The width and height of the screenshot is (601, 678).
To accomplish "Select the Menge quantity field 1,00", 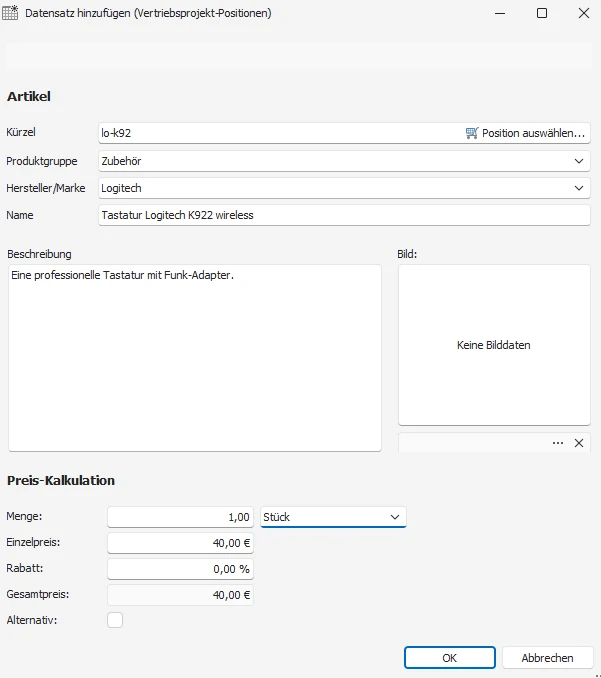I will click(180, 517).
